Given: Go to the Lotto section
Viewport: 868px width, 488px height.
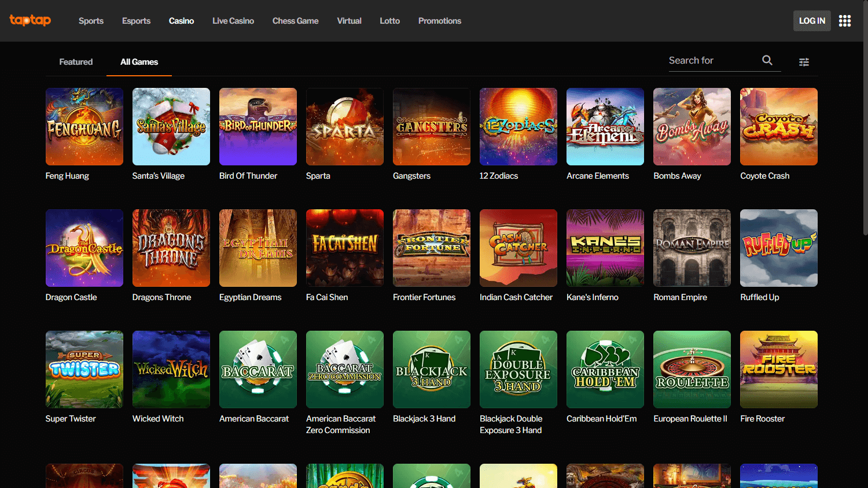Looking at the screenshot, I should (x=389, y=21).
